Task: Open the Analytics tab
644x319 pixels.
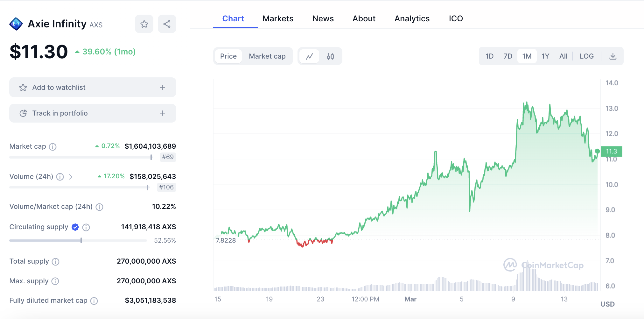Action: tap(412, 19)
